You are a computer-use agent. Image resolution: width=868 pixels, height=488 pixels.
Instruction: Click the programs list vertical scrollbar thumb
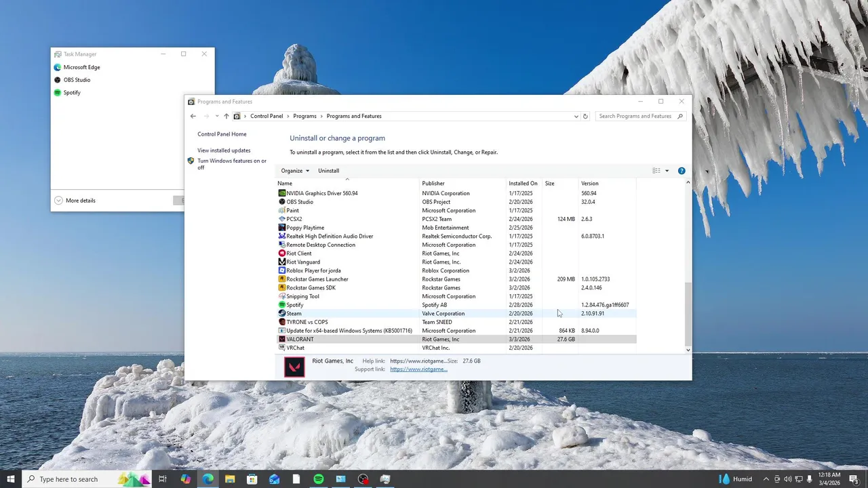pyautogui.click(x=688, y=314)
